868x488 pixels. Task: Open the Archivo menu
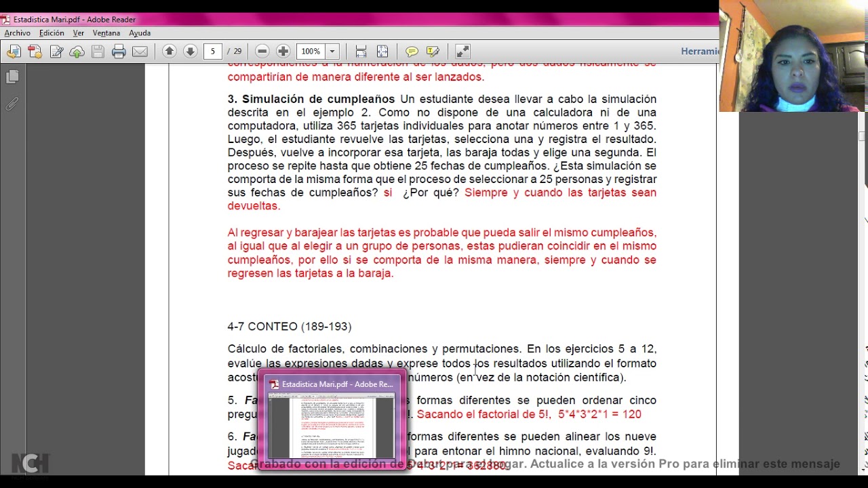click(17, 33)
